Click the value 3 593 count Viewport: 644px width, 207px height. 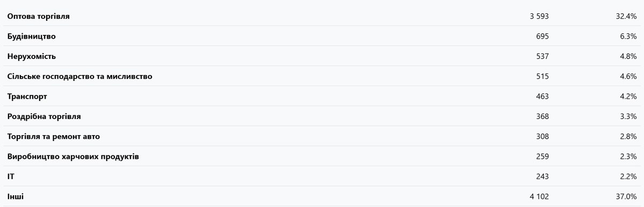(x=539, y=17)
